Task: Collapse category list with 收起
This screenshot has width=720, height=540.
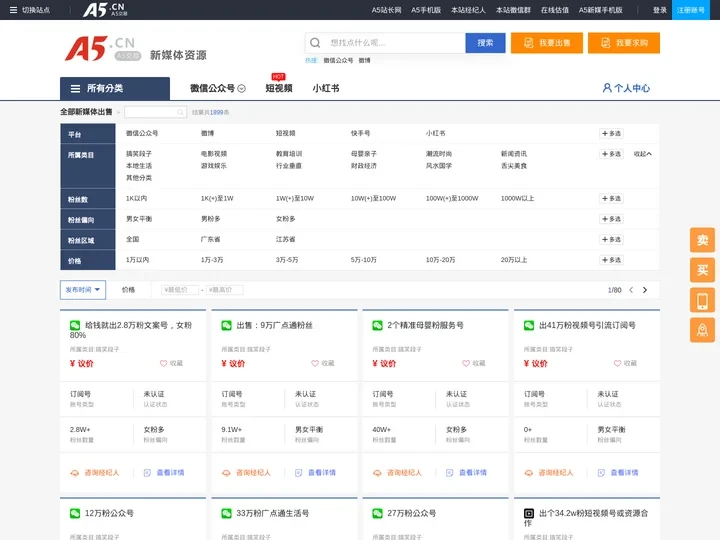Action: click(x=642, y=154)
